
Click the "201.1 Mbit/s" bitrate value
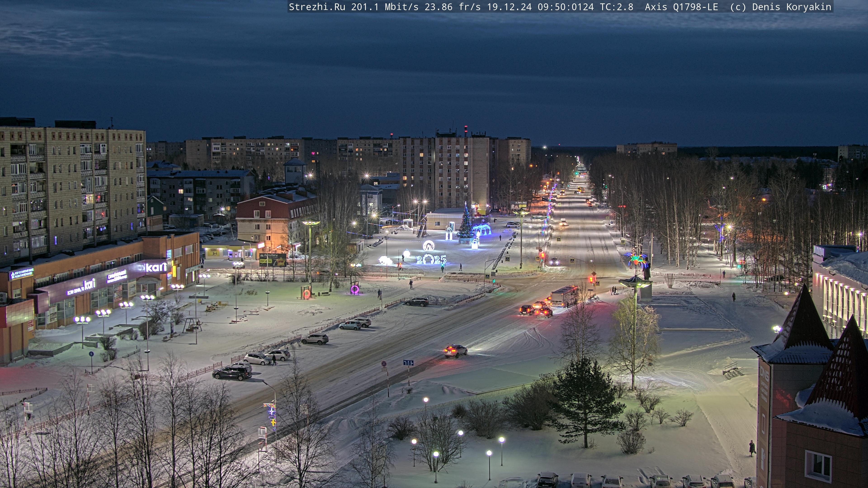pyautogui.click(x=384, y=7)
